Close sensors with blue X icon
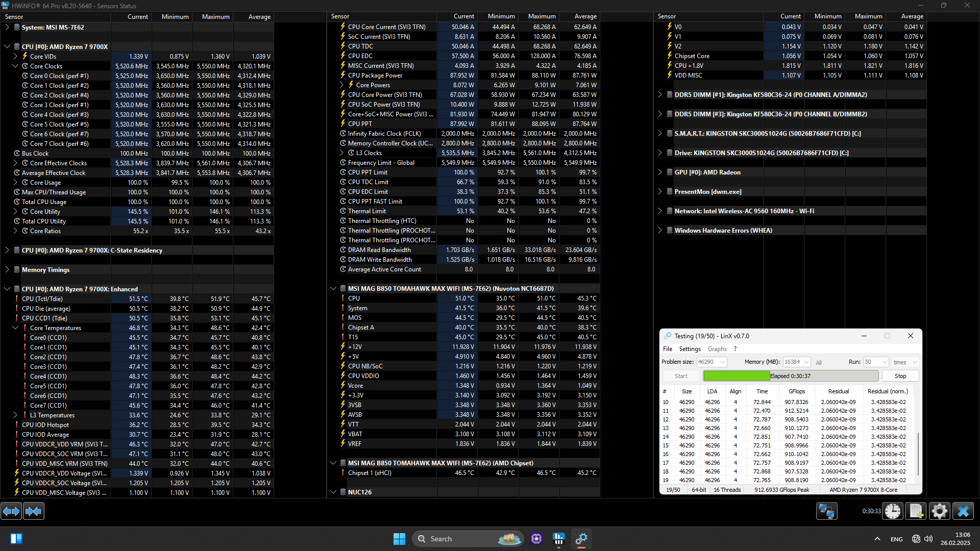Viewport: 980px width, 551px height. click(963, 511)
